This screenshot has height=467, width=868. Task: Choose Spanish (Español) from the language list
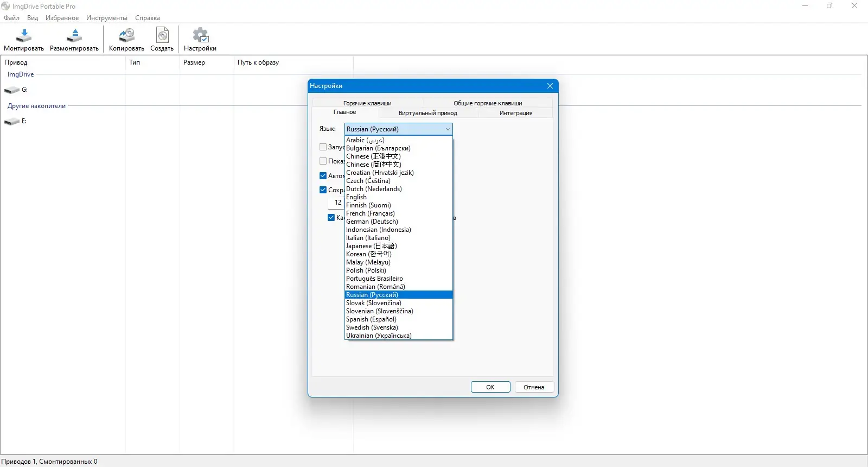tap(399, 319)
